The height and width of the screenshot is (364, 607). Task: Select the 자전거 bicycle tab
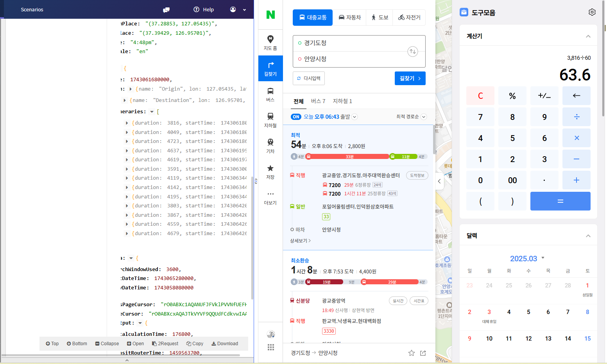409,18
